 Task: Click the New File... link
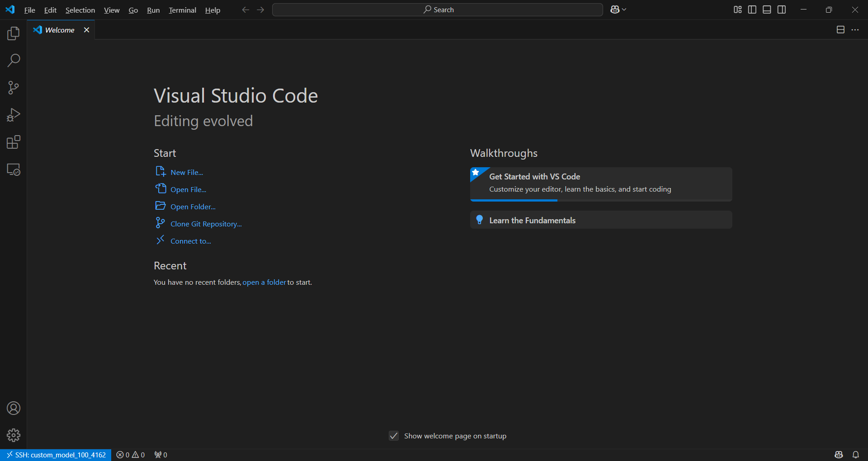click(187, 172)
